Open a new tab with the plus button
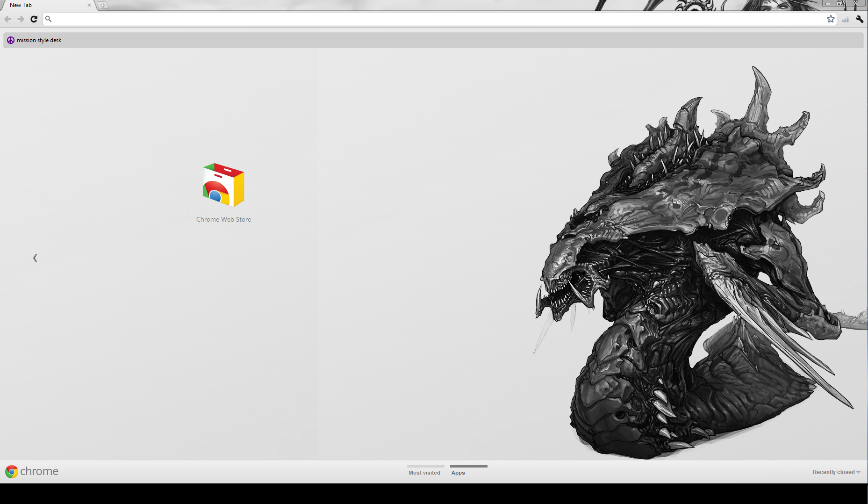Image resolution: width=868 pixels, height=504 pixels. pyautogui.click(x=103, y=5)
